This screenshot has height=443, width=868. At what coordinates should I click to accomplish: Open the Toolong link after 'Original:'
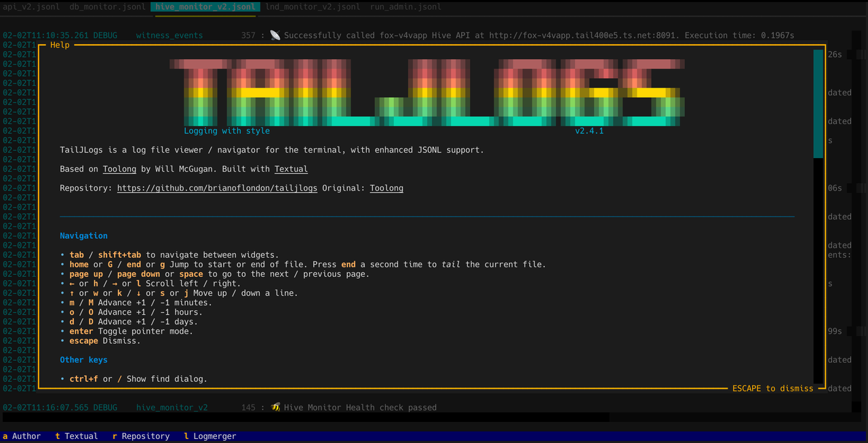click(x=387, y=188)
